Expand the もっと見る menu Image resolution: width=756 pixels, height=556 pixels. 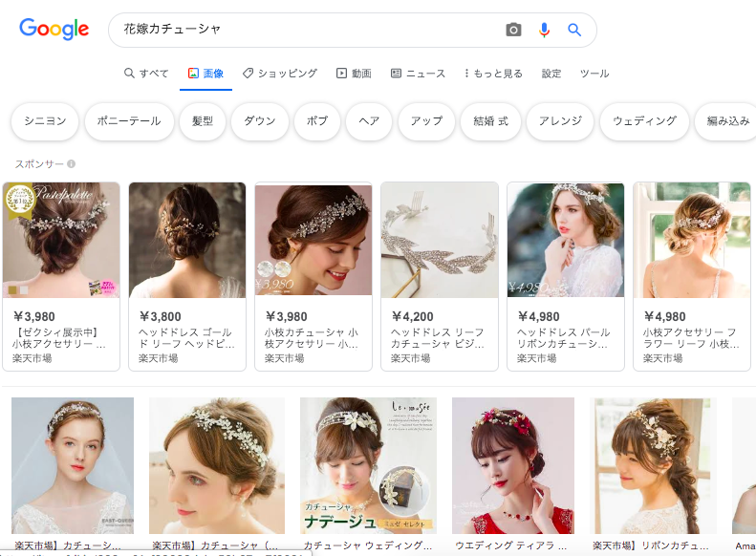point(493,74)
